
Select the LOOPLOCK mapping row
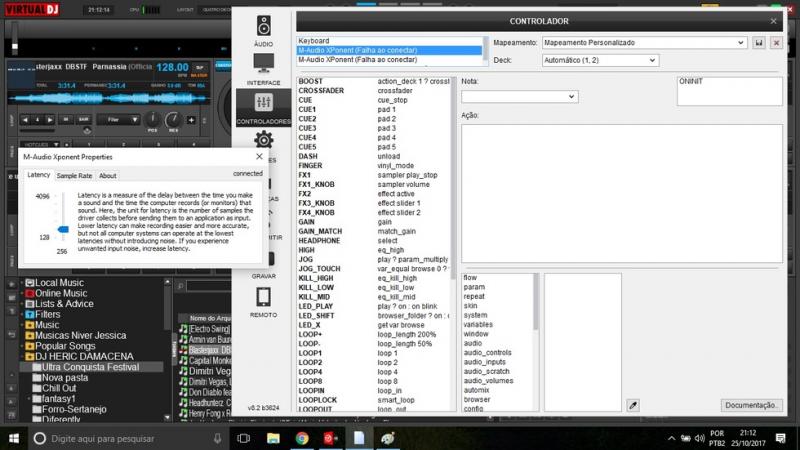[374, 400]
